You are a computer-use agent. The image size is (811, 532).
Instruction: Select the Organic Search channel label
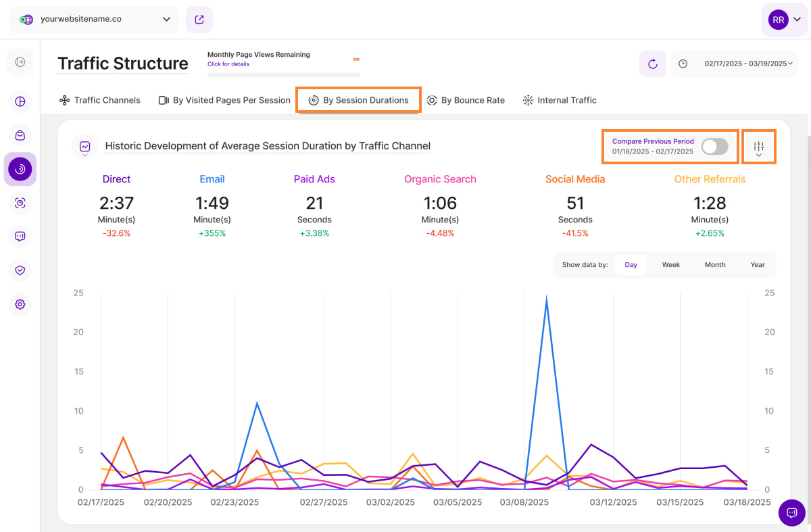(x=440, y=179)
